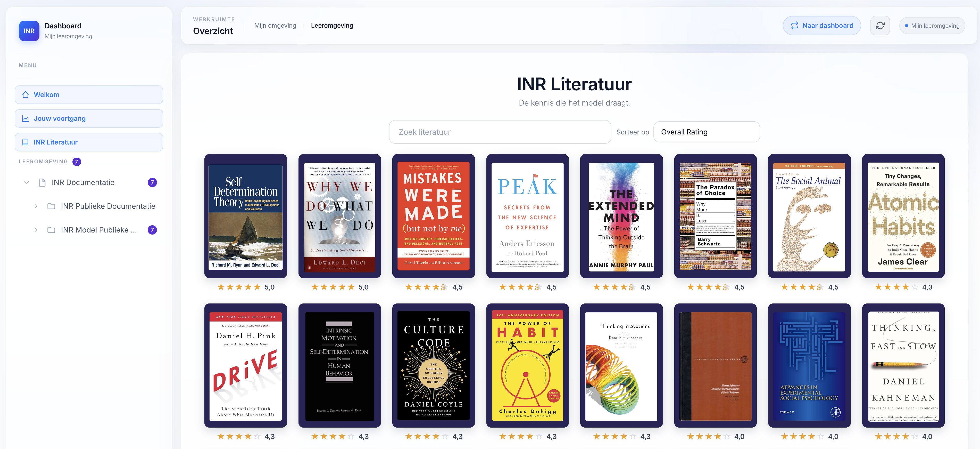Image resolution: width=980 pixels, height=449 pixels.
Task: Click the document icon of INR Documentatie
Action: pos(42,182)
